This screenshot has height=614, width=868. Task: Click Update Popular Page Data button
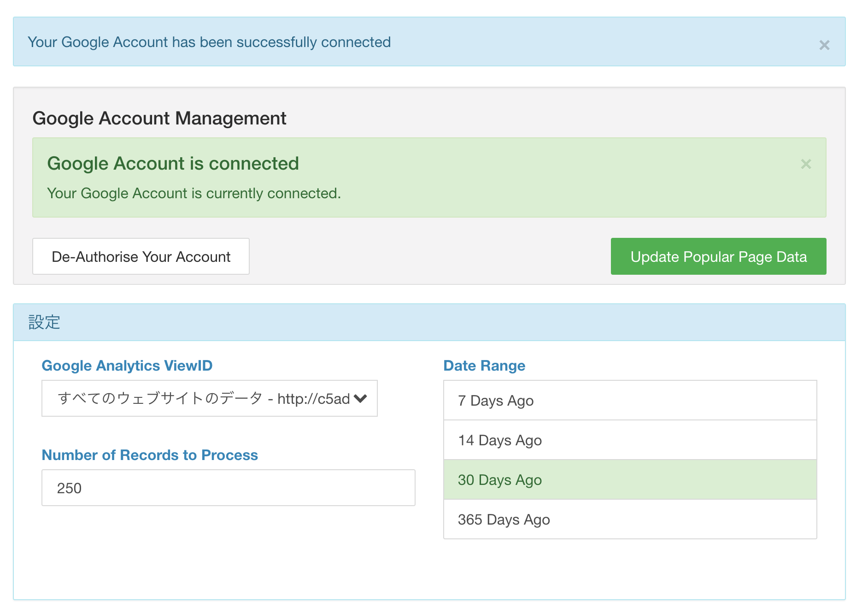pyautogui.click(x=718, y=256)
